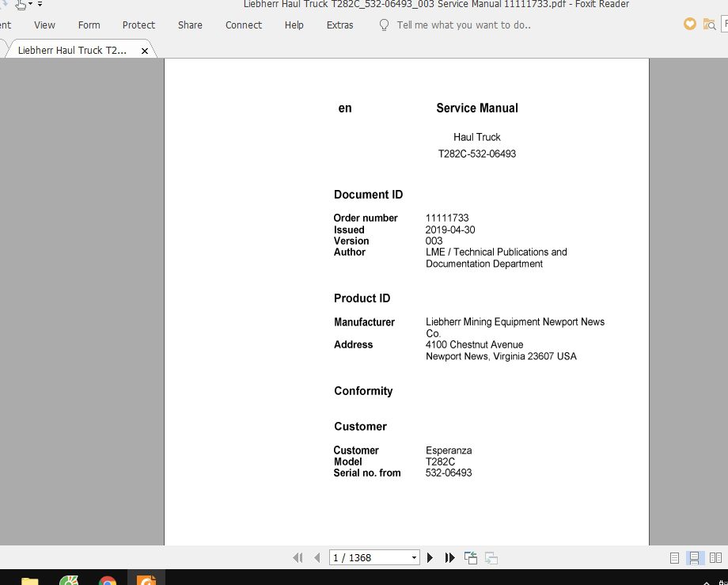The width and height of the screenshot is (728, 585).
Task: Click the previous-page arrow icon
Action: coord(317,557)
